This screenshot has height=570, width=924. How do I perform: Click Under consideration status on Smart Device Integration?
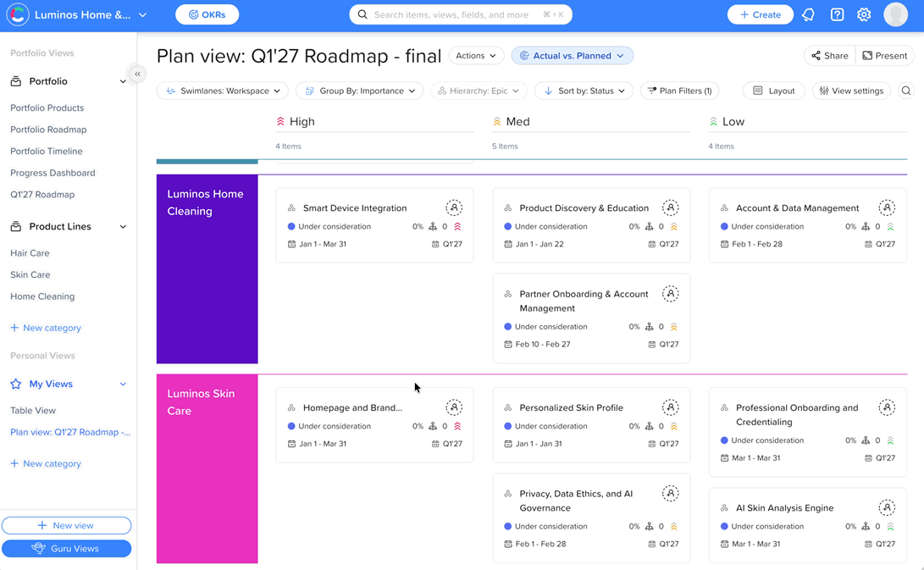(x=329, y=226)
